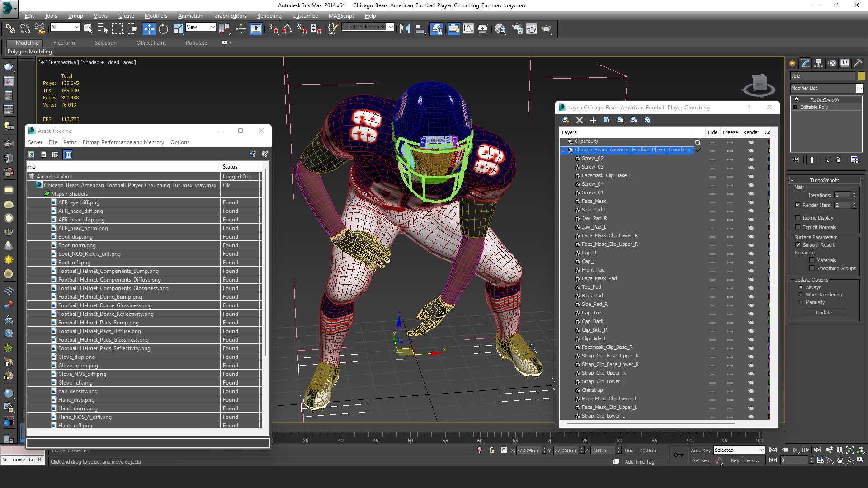
Task: Enable Explicit Normals checkbox
Action: pyautogui.click(x=798, y=227)
